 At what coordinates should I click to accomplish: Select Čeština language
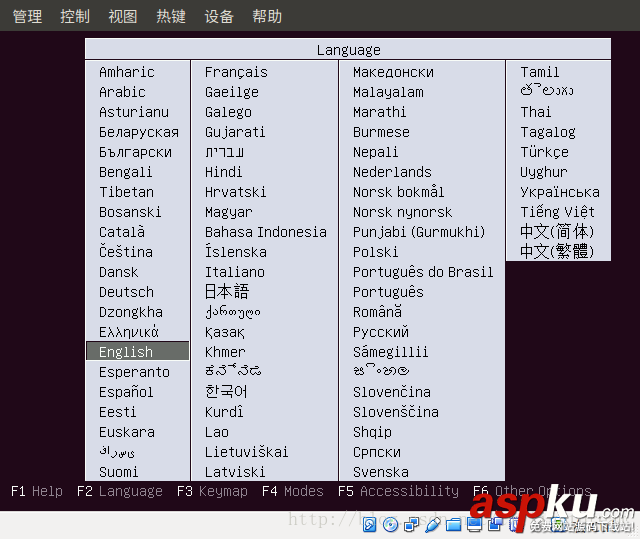126,251
